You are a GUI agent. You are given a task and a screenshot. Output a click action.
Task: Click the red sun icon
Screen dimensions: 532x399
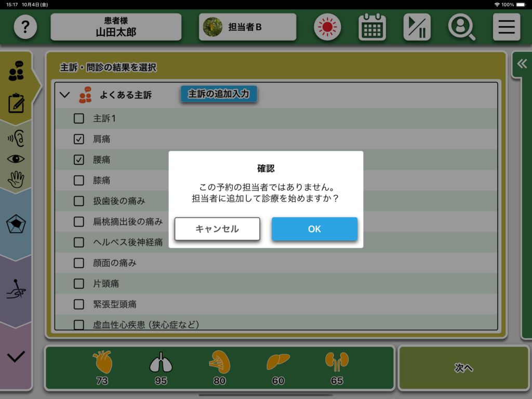click(327, 27)
